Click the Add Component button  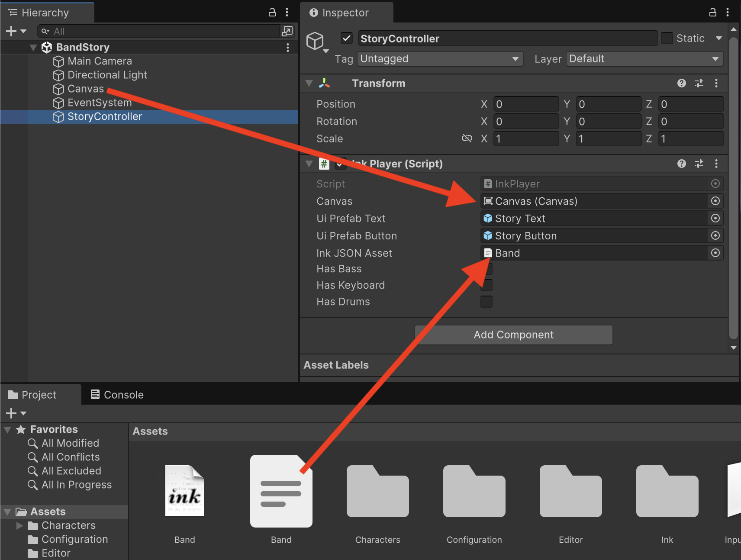(x=513, y=335)
